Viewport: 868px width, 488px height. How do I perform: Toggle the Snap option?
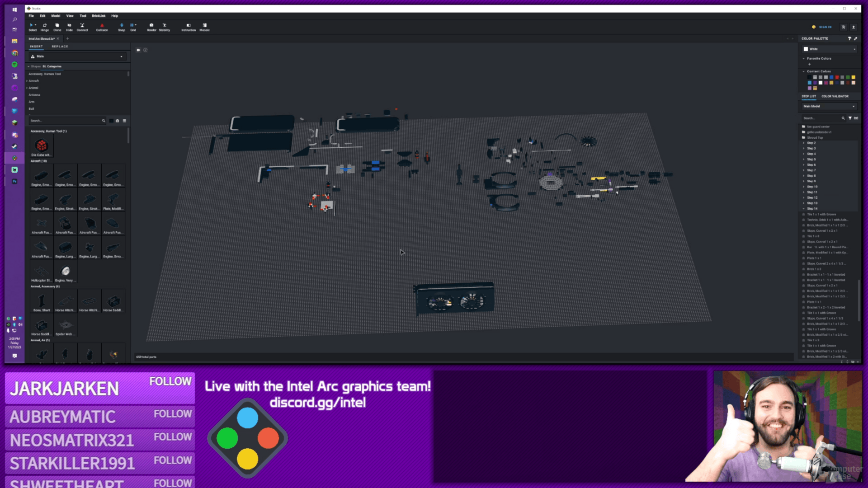pos(121,27)
